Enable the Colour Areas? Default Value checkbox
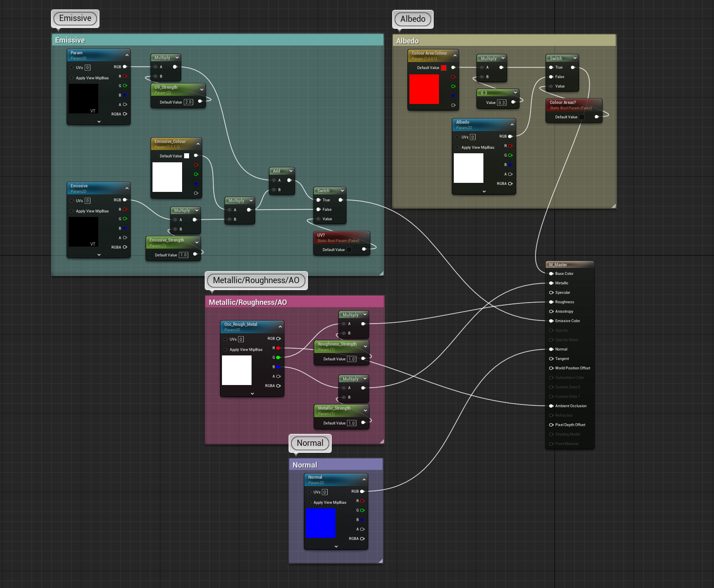Screen dimensions: 714x588 tap(582, 117)
